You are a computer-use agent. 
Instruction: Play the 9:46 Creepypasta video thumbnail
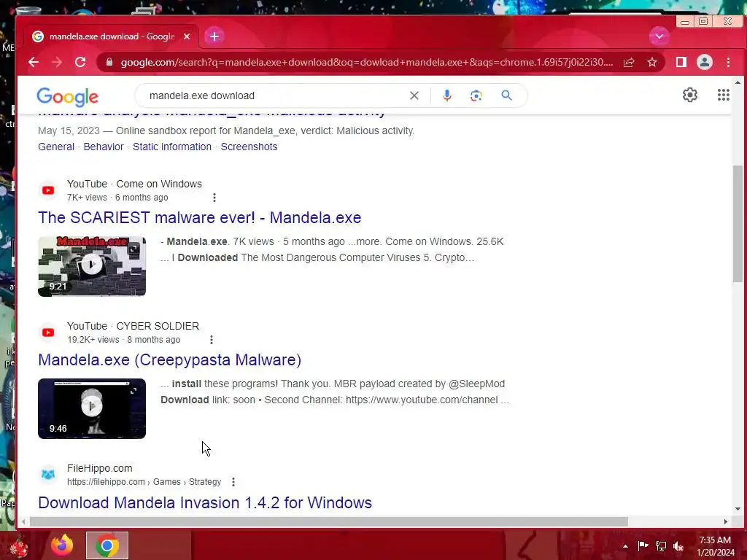92,408
